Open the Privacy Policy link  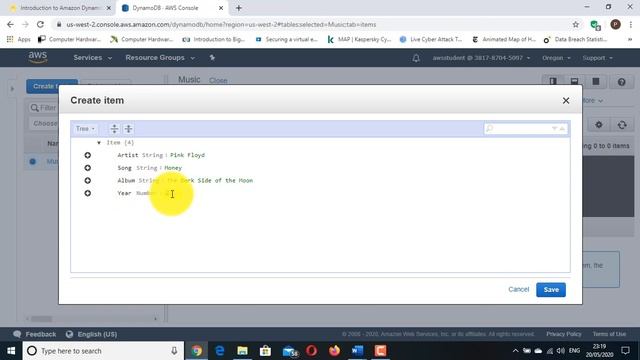[x=564, y=334]
